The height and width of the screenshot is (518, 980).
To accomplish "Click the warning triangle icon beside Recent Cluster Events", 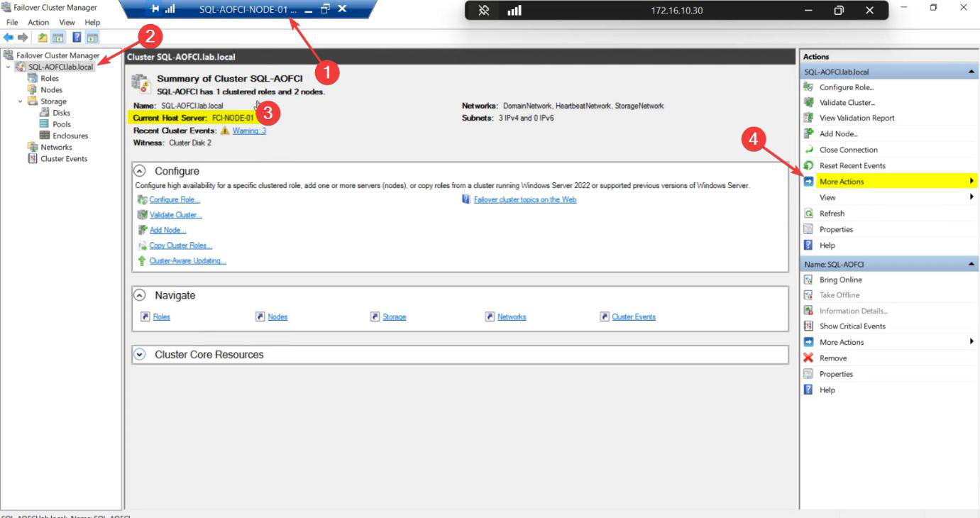I will [225, 131].
